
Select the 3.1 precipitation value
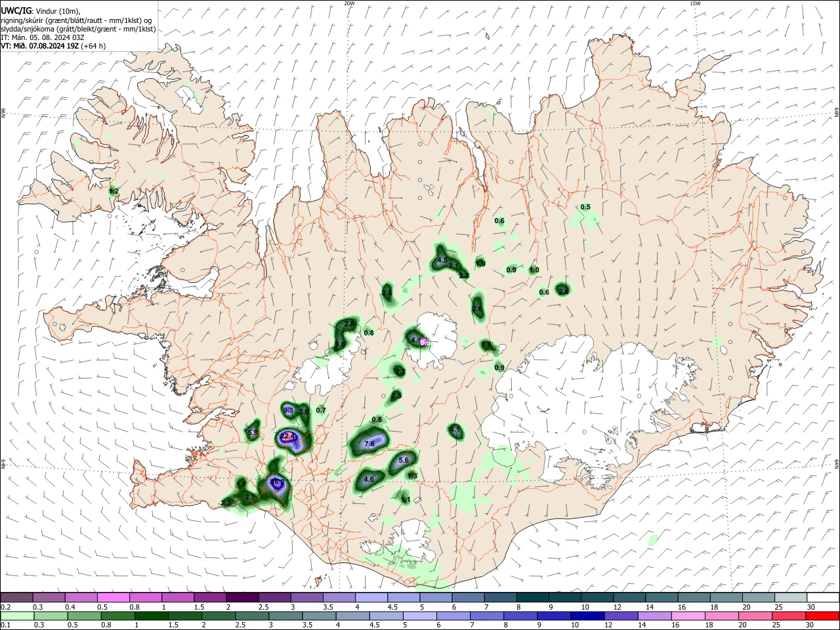[x=453, y=266]
